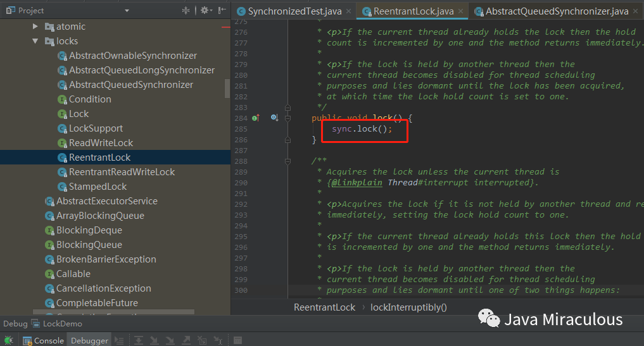Select the LockDemo debug session tab
Viewport: 644px width, 346px height.
pyautogui.click(x=58, y=324)
